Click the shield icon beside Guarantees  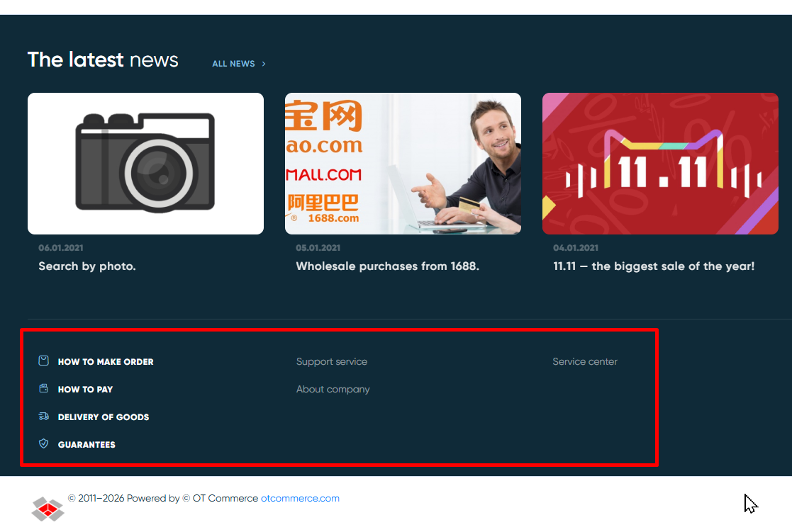click(x=44, y=444)
